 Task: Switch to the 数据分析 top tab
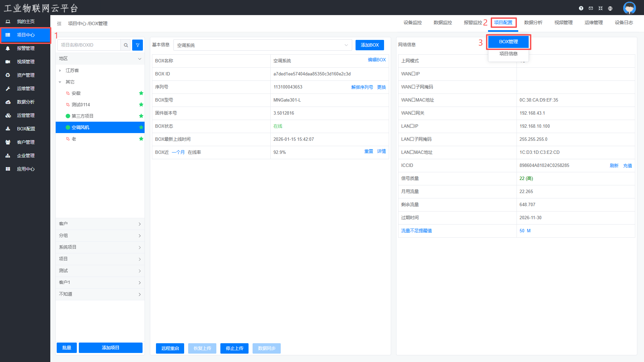[533, 22]
